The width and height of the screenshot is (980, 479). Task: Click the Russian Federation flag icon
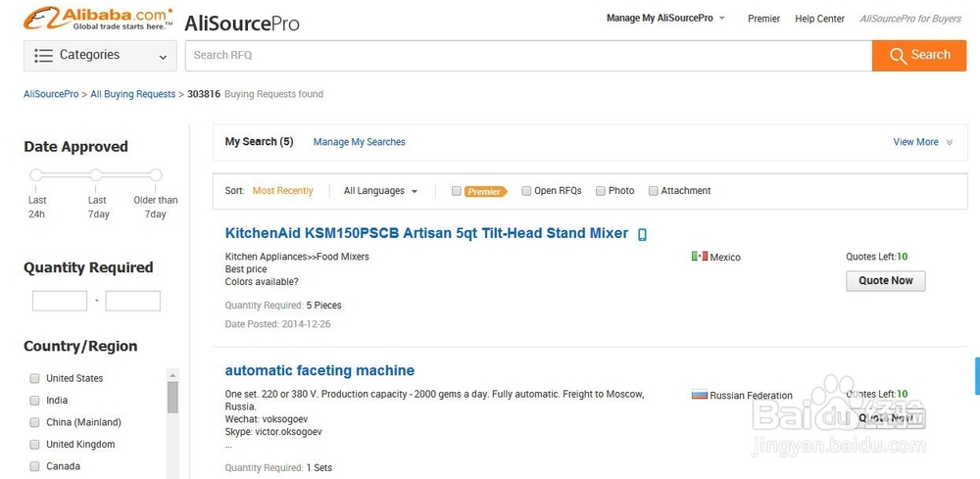pyautogui.click(x=700, y=395)
